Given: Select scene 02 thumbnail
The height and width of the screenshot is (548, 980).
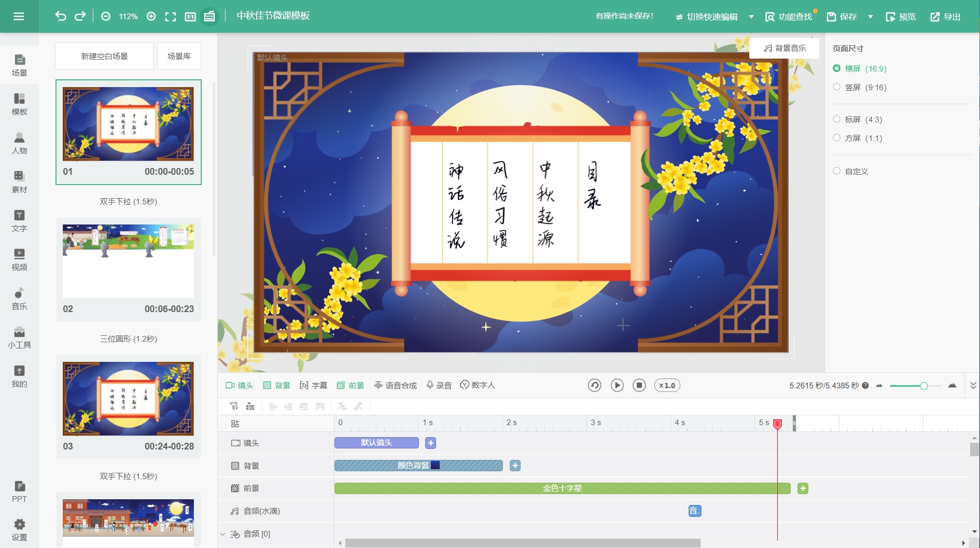Looking at the screenshot, I should coord(128,261).
